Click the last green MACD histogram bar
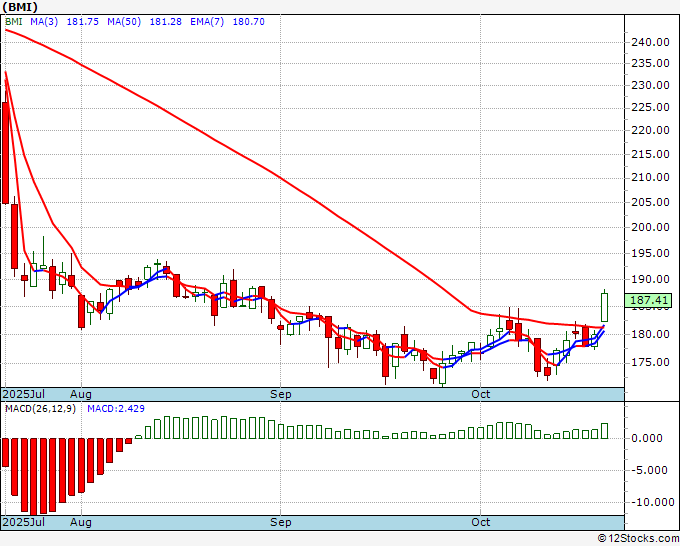 (604, 431)
